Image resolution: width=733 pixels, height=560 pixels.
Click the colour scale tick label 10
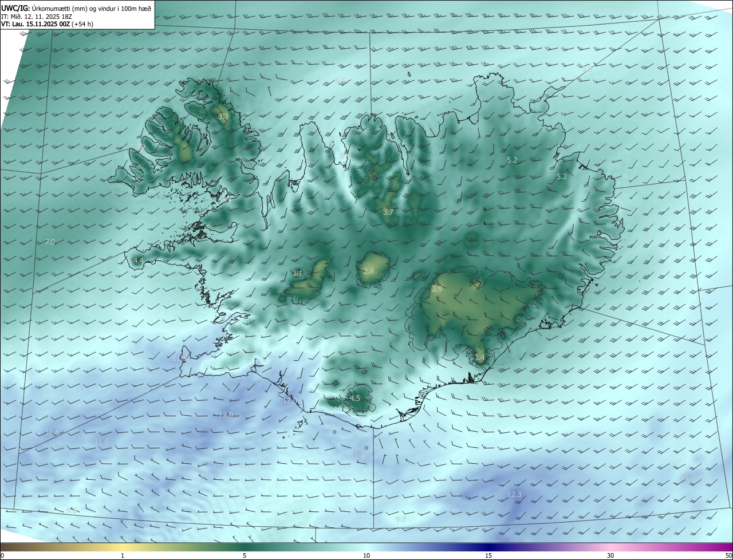click(x=366, y=556)
